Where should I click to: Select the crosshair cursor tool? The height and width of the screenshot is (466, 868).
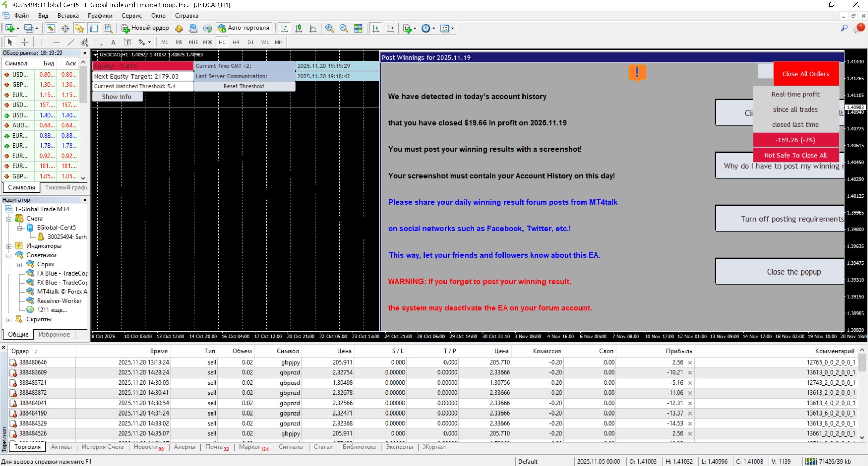tap(25, 42)
